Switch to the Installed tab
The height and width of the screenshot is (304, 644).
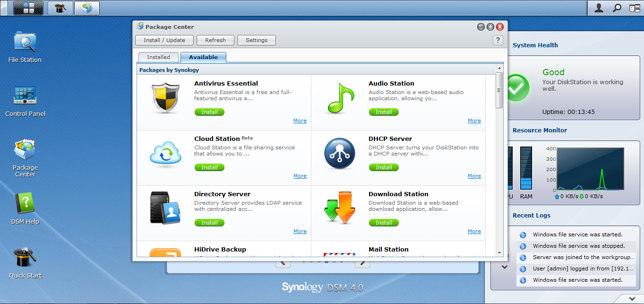click(158, 57)
